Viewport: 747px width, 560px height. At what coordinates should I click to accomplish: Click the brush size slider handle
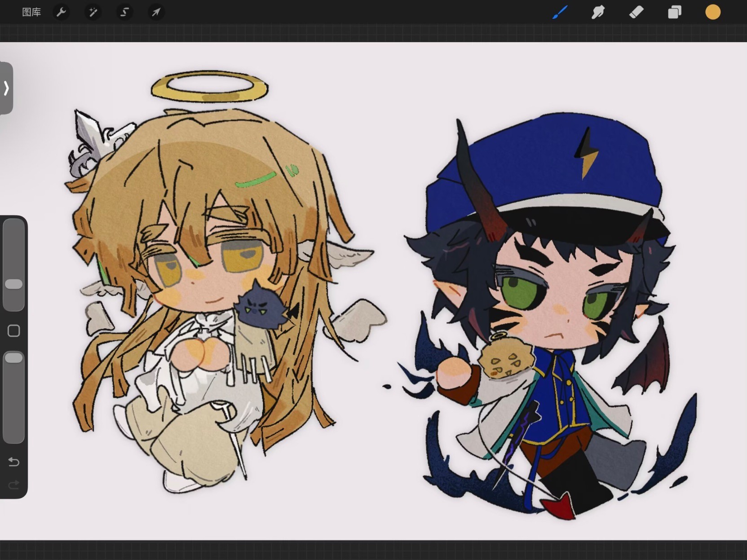click(13, 284)
